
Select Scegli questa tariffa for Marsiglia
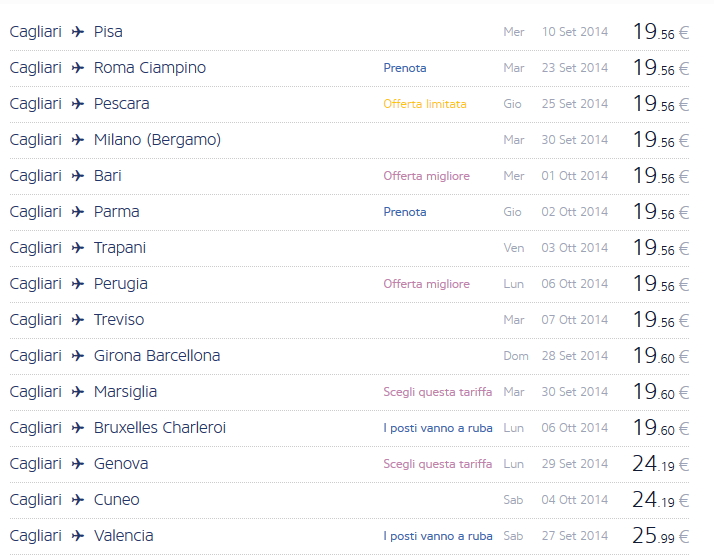pyautogui.click(x=437, y=392)
